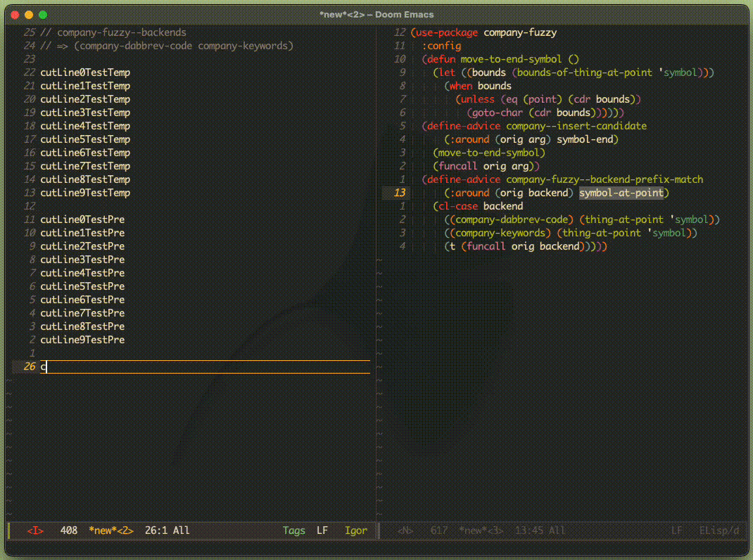Click the line cutLine0TestTemp
The height and width of the screenshot is (560, 753).
point(85,72)
